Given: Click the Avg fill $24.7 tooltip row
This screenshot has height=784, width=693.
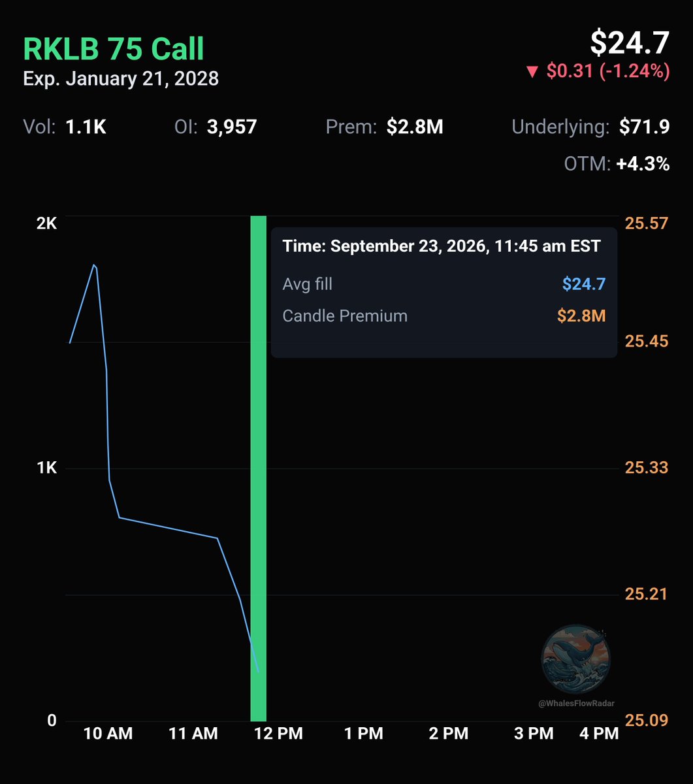Looking at the screenshot, I should (444, 284).
